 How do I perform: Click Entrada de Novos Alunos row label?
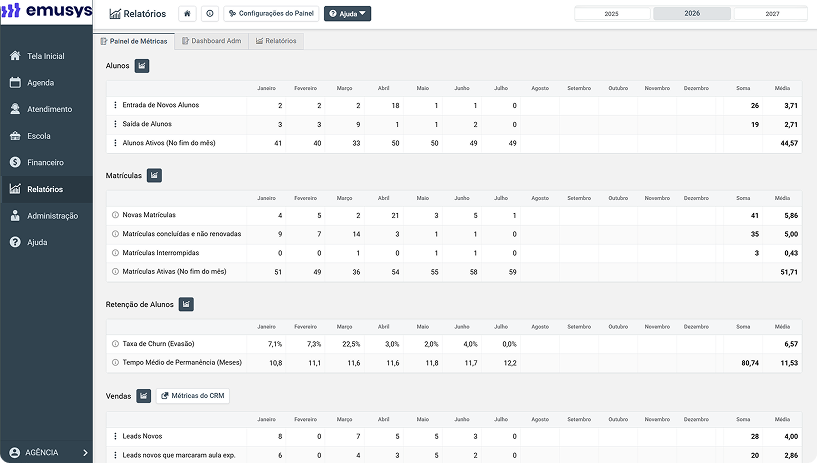coord(160,105)
